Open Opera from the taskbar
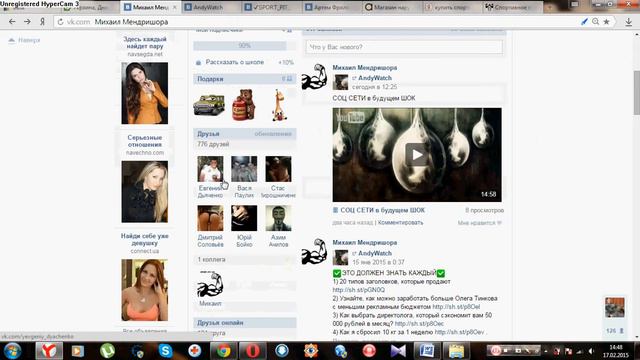This screenshot has height=360, width=640. coord(253,351)
